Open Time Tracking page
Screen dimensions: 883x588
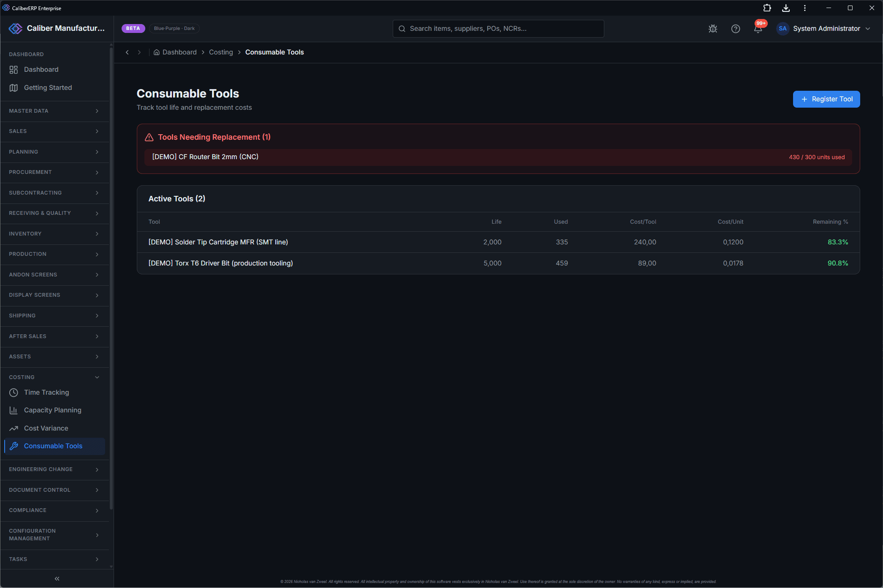(x=54, y=393)
